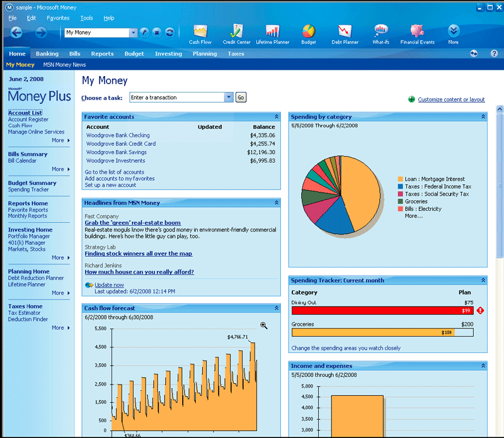This screenshot has height=438, width=504.
Task: Open the Cash Flow toolbar icon
Action: (200, 31)
